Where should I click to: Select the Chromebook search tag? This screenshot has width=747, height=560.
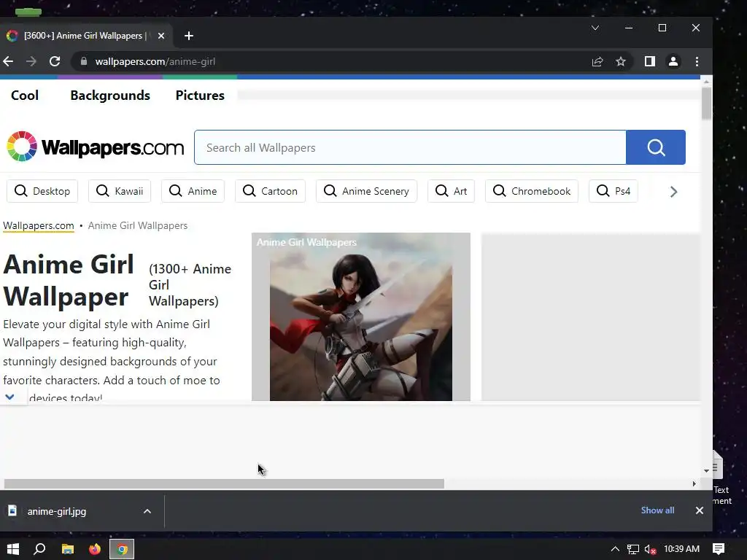[532, 191]
